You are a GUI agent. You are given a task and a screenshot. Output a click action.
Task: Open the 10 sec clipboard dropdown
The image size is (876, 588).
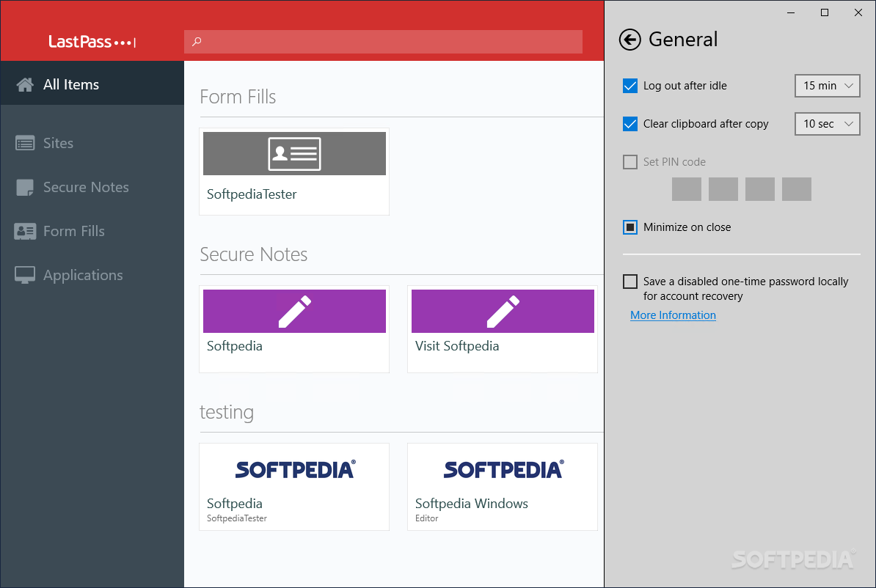(x=827, y=124)
